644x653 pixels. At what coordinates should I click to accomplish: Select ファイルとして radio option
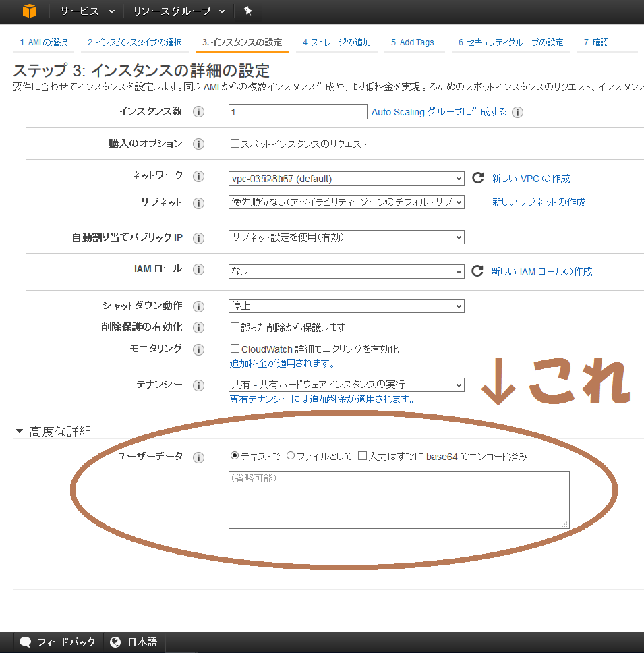[291, 455]
